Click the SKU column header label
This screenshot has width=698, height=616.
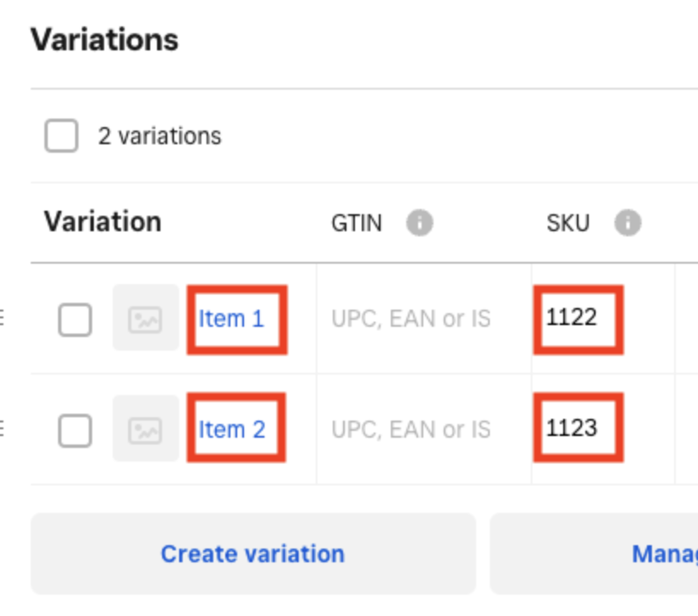pyautogui.click(x=568, y=224)
